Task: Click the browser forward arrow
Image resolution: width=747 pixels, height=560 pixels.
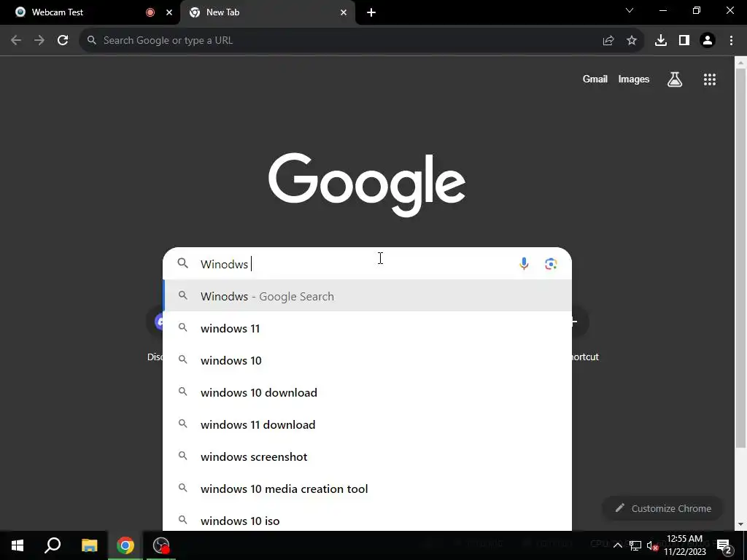Action: point(39,41)
